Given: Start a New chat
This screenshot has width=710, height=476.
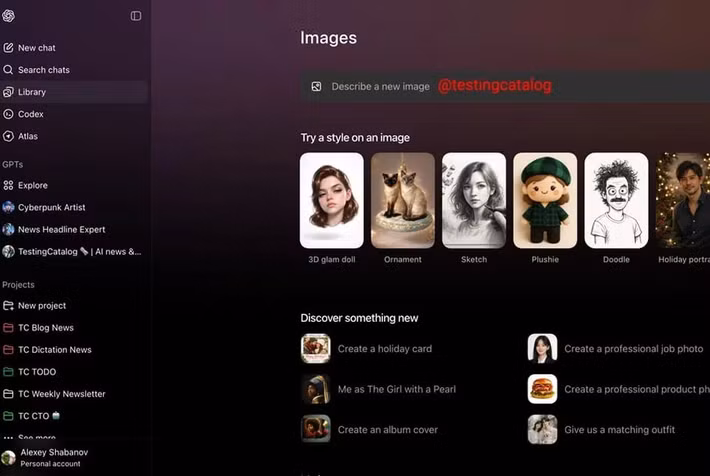Looking at the screenshot, I should [x=36, y=48].
